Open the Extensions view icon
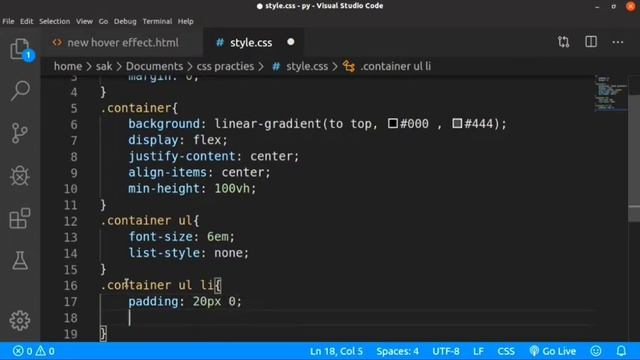The image size is (640, 360). click(20, 218)
